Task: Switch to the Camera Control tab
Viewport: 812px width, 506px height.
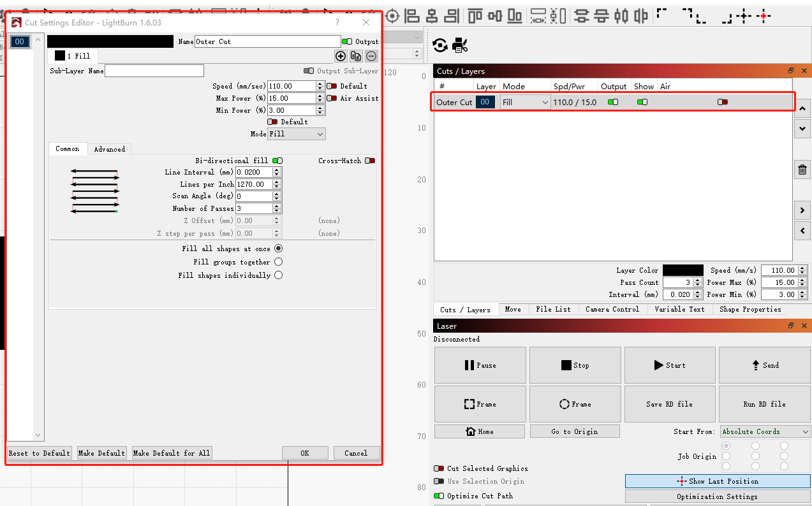Action: click(612, 309)
